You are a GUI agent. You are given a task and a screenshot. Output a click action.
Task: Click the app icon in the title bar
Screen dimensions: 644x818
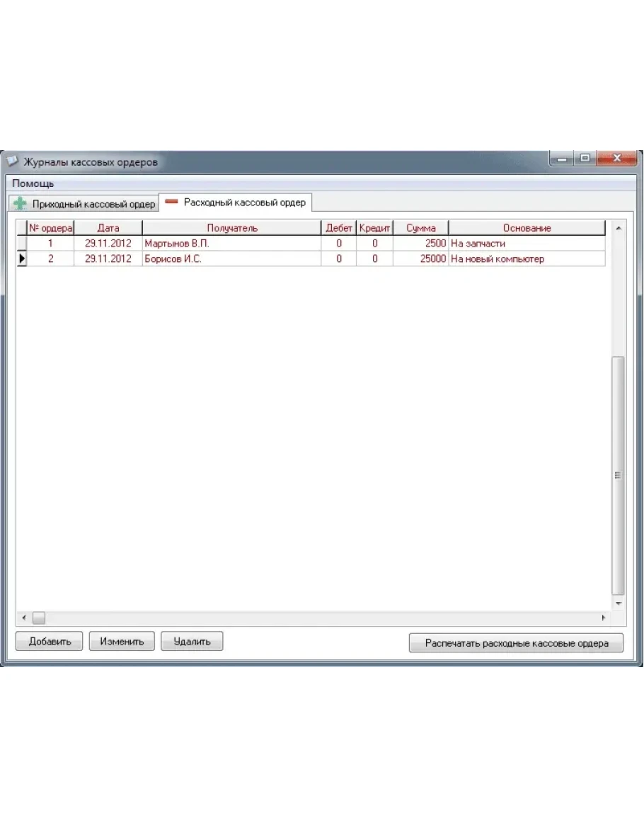12,161
